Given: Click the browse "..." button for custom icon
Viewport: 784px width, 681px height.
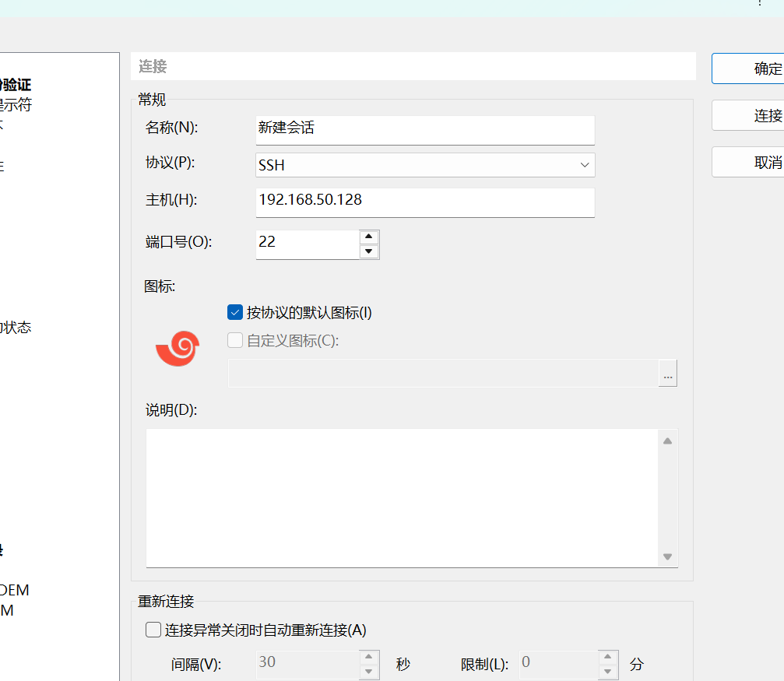Looking at the screenshot, I should point(667,373).
